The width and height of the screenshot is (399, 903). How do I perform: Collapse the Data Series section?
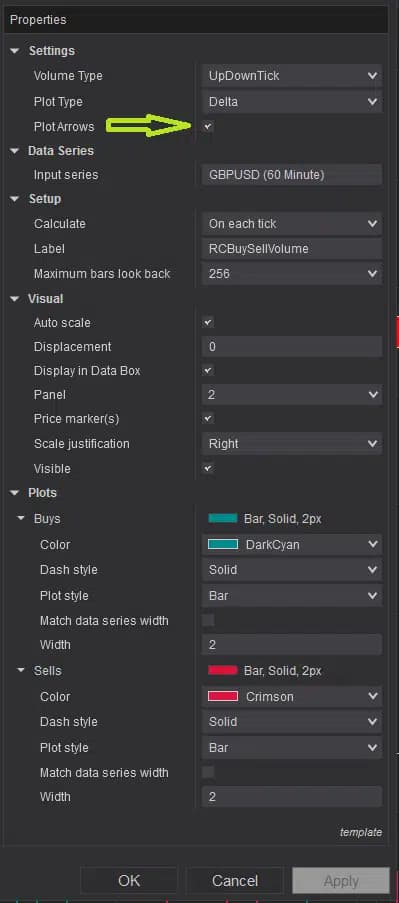[14, 151]
